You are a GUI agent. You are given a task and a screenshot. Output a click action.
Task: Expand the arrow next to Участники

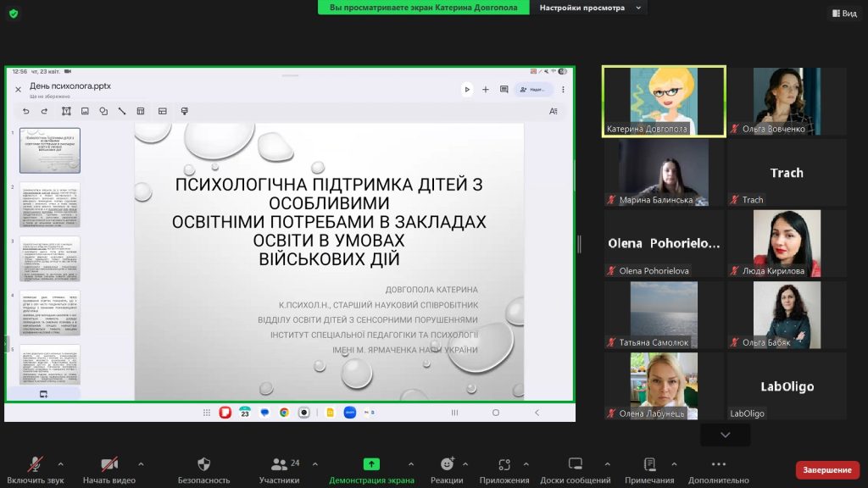tap(315, 464)
